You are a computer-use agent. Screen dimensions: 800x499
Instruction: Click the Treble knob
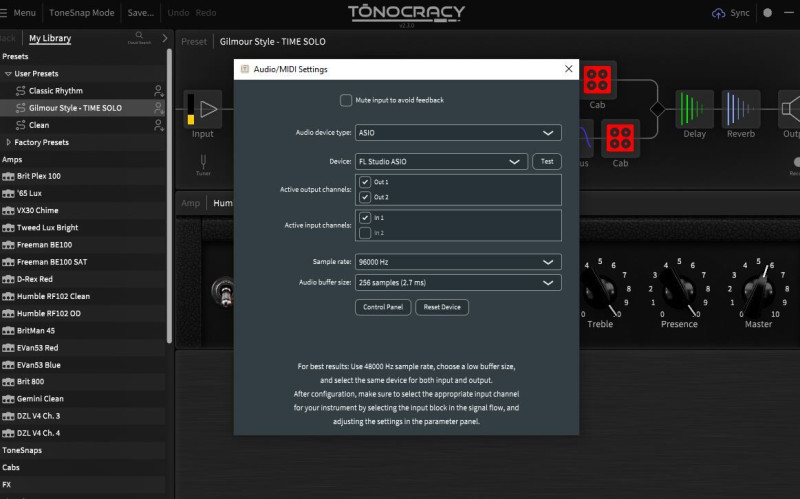click(x=600, y=291)
